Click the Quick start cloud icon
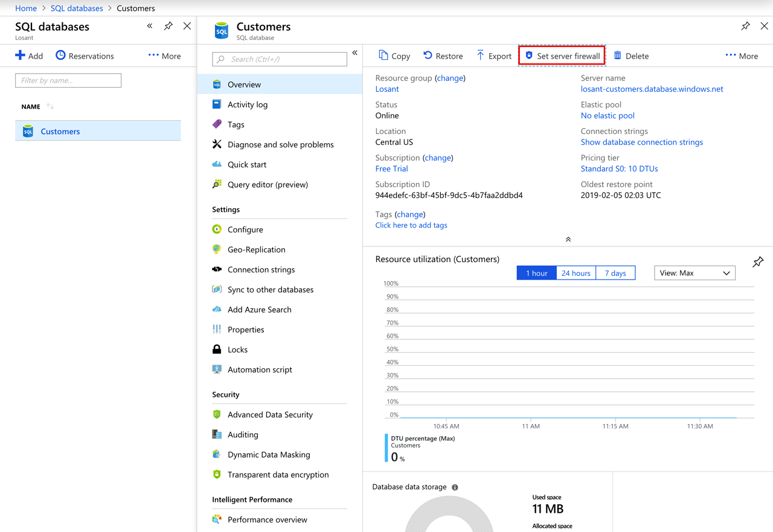The height and width of the screenshot is (532, 773). (217, 164)
